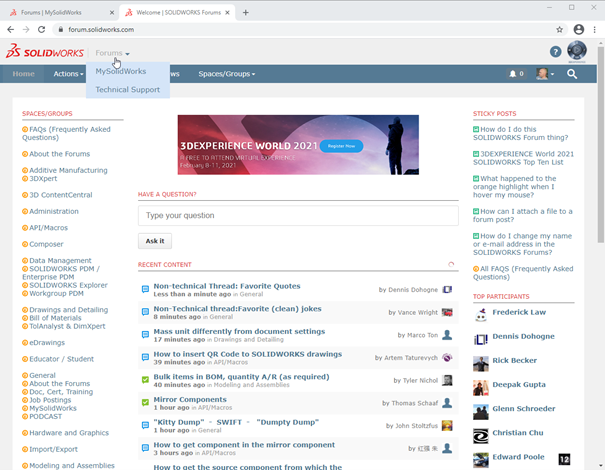
Task: Click Tyler Nichol's avatar icon
Action: pyautogui.click(x=447, y=380)
